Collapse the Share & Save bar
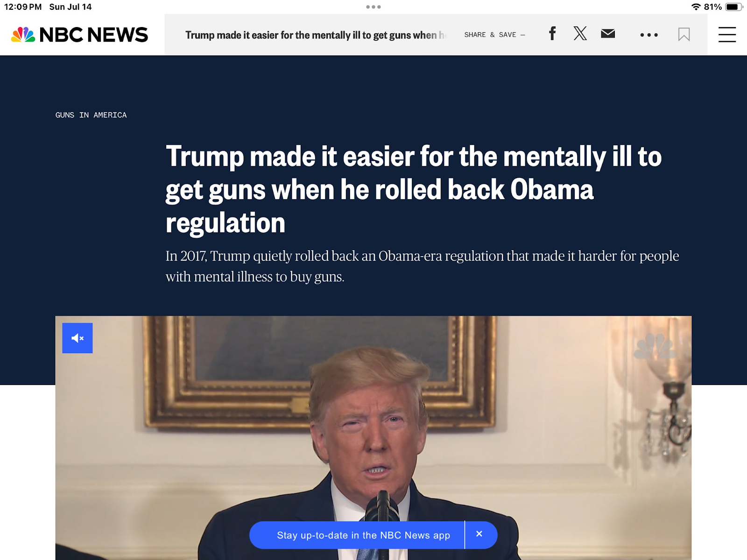 coord(495,35)
